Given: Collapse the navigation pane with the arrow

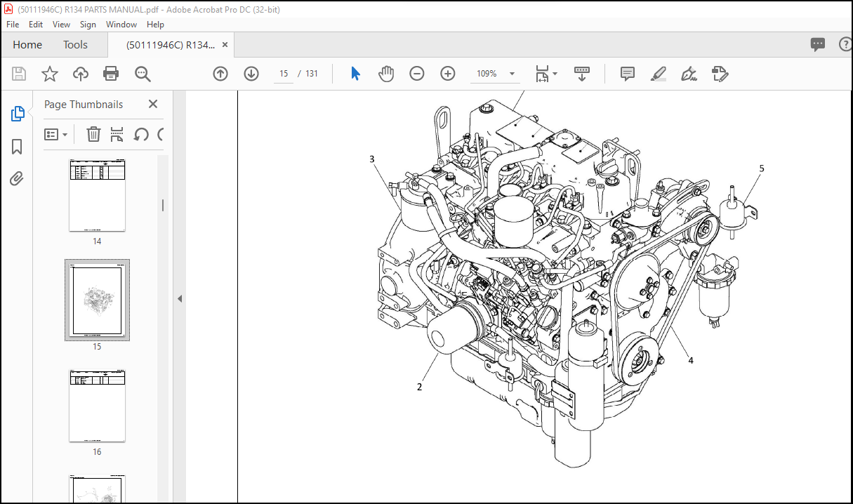Looking at the screenshot, I should [x=179, y=298].
